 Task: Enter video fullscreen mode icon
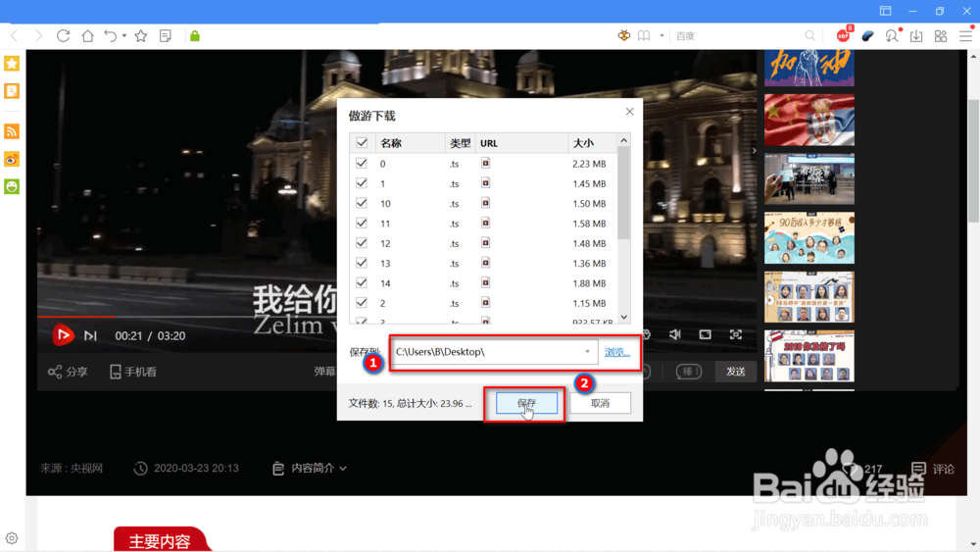(736, 334)
